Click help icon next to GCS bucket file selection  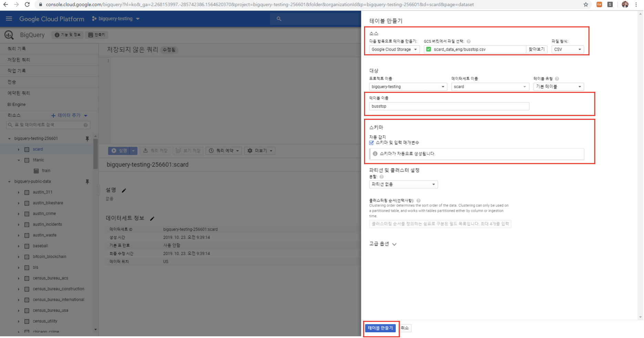pyautogui.click(x=468, y=41)
